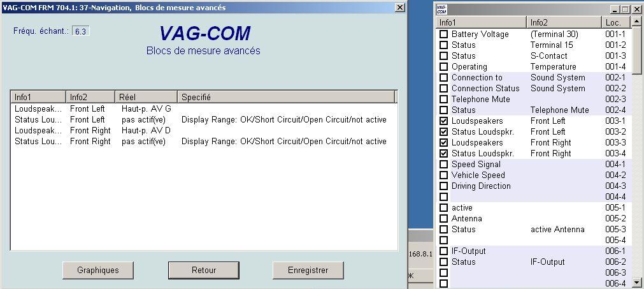Click the Info2 column header in selector list
644x289 pixels.
564,22
